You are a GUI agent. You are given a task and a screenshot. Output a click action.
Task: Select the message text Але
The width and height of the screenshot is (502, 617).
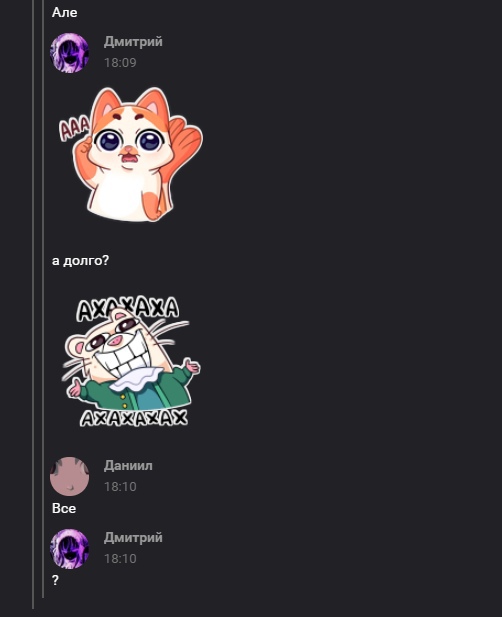(65, 13)
